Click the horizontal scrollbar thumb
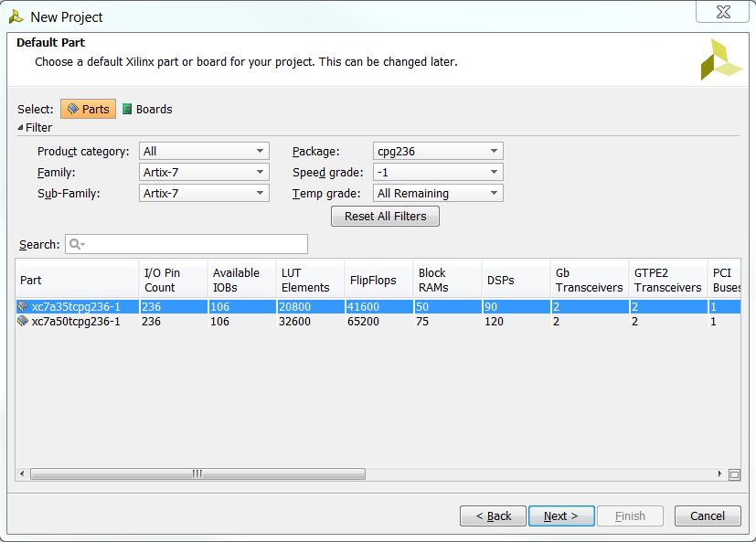The image size is (756, 542). [x=197, y=474]
